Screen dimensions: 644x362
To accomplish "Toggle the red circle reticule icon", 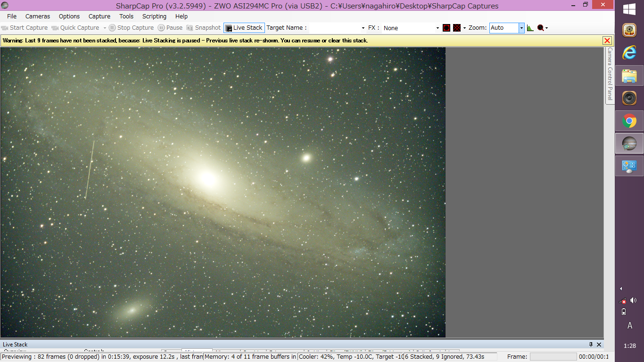I will tap(446, 28).
